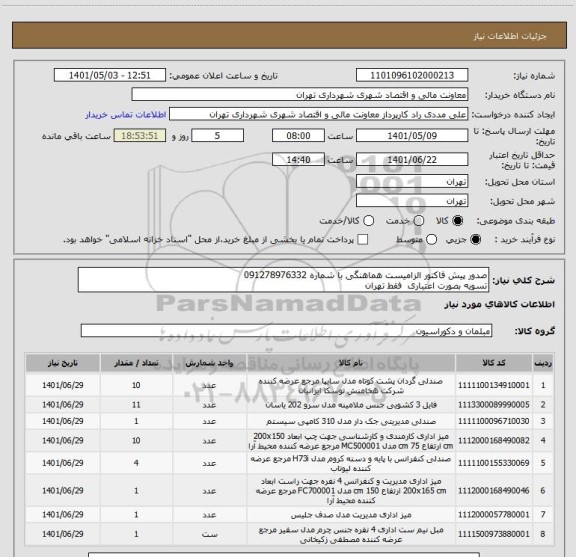
Task: Click request creator name field
Action: pyautogui.click(x=318, y=114)
